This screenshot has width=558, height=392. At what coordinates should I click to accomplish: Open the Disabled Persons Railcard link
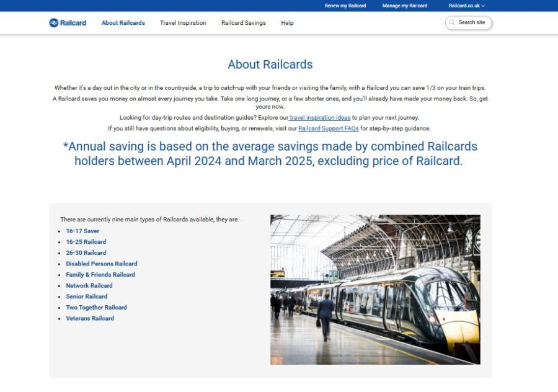102,264
